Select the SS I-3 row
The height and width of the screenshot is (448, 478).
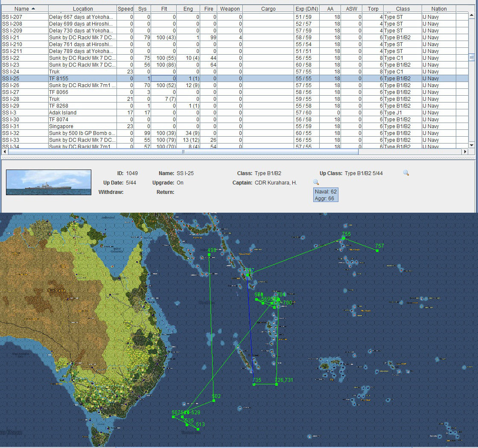tap(235, 112)
